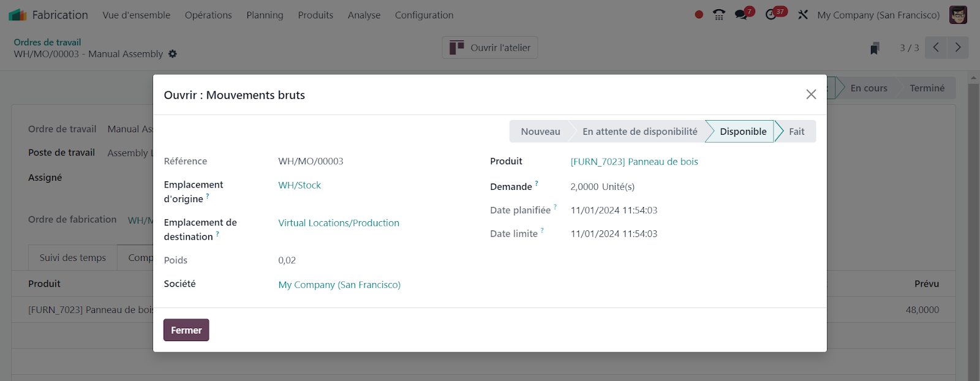Open the activities clock icon
Viewport: 980px width, 381px height.
pos(771,15)
